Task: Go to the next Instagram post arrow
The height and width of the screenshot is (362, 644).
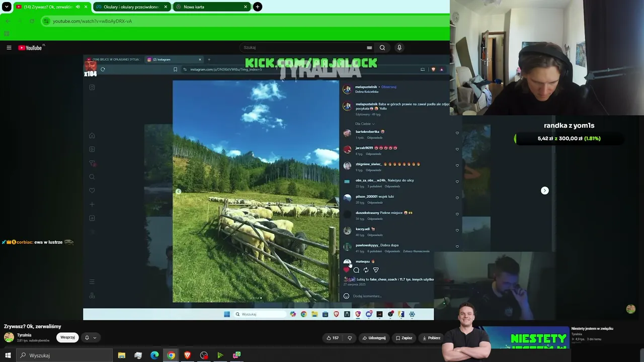Action: 545,191
